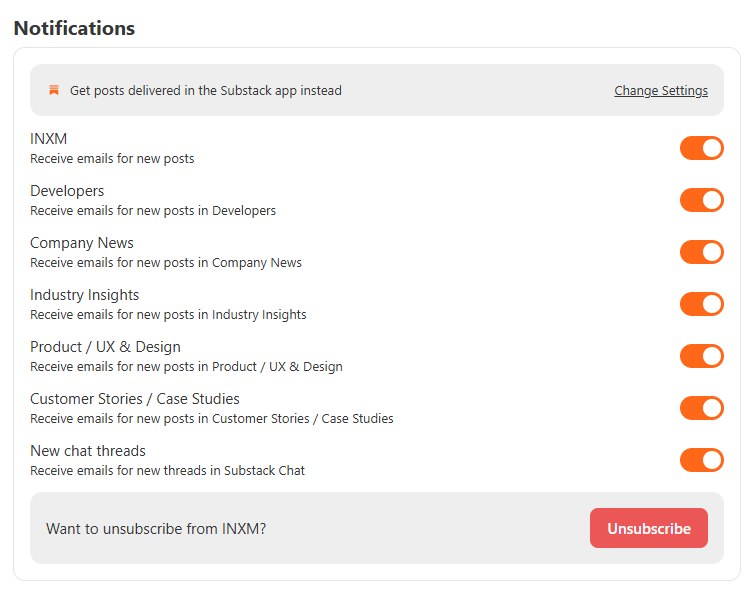Screen dimensions: 750x598
Task: Turn off Customer Stories / Case Studies toggle
Action: pyautogui.click(x=701, y=408)
